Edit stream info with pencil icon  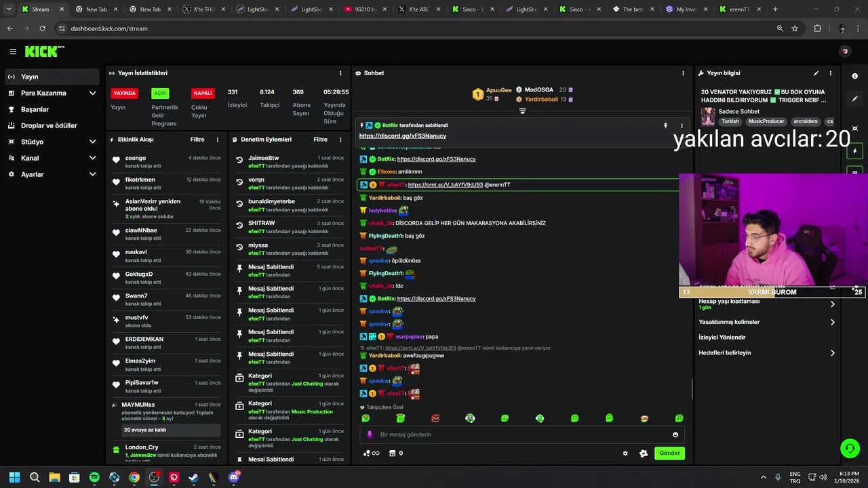(x=816, y=73)
